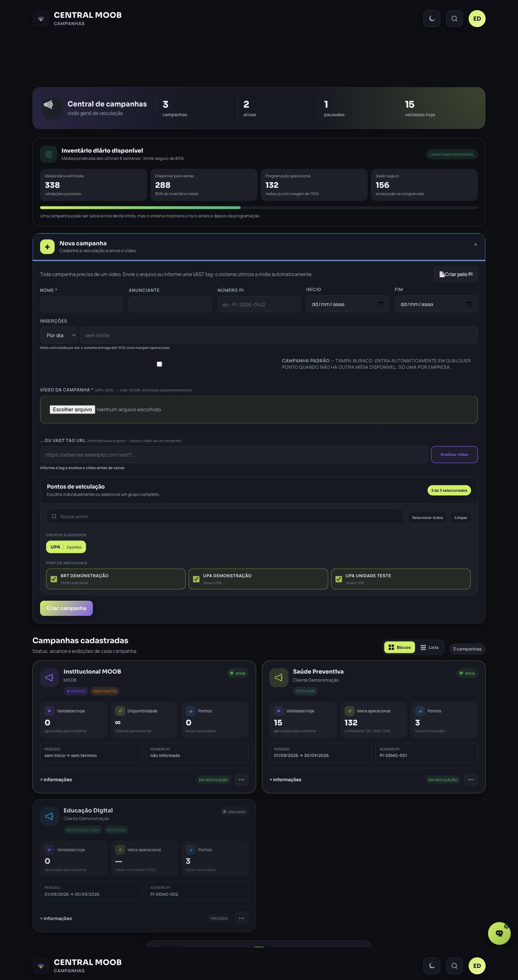The height and width of the screenshot is (980, 518).
Task: Expand + informações on Saúde Preventiva
Action: pyautogui.click(x=285, y=780)
